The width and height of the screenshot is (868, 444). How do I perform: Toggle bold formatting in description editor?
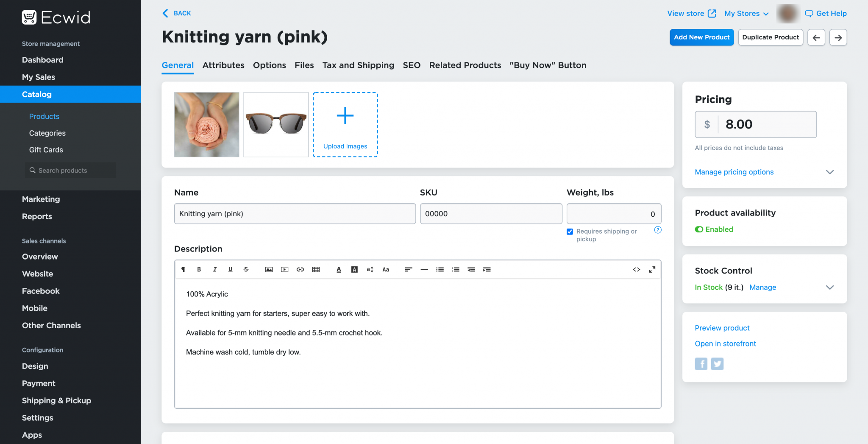199,269
